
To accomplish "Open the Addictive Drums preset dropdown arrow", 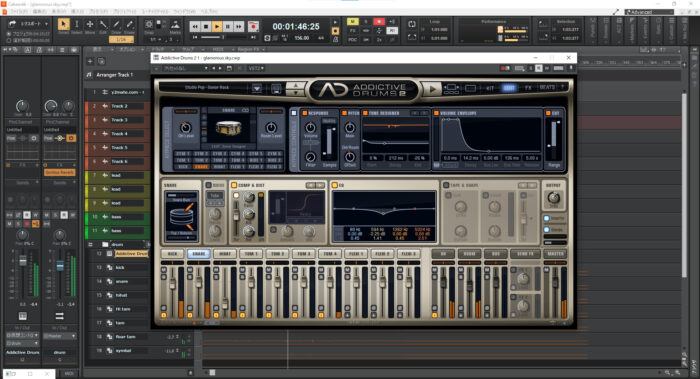I will (257, 88).
